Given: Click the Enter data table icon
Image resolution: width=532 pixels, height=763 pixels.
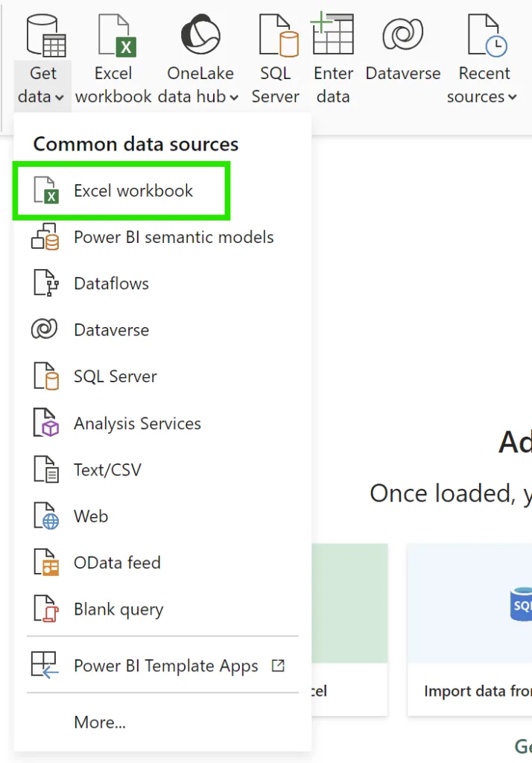Looking at the screenshot, I should click(x=333, y=34).
